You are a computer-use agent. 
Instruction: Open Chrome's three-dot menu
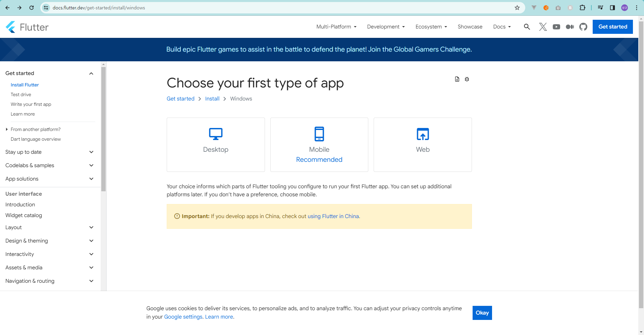(637, 8)
